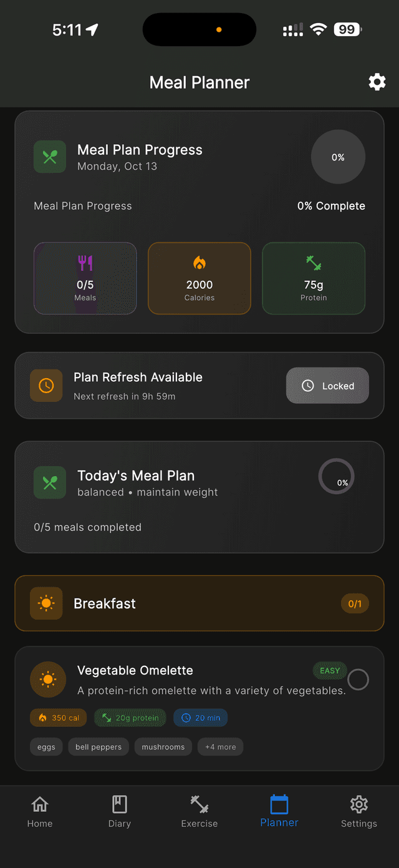This screenshot has width=399, height=868.
Task: Tap the mushrooms ingredient chip
Action: (163, 747)
